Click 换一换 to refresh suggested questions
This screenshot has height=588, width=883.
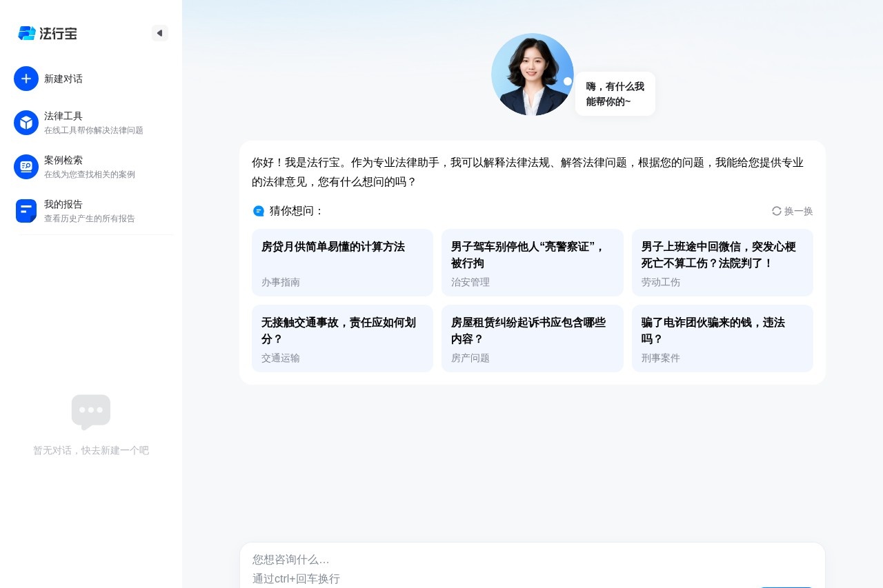[x=798, y=212]
